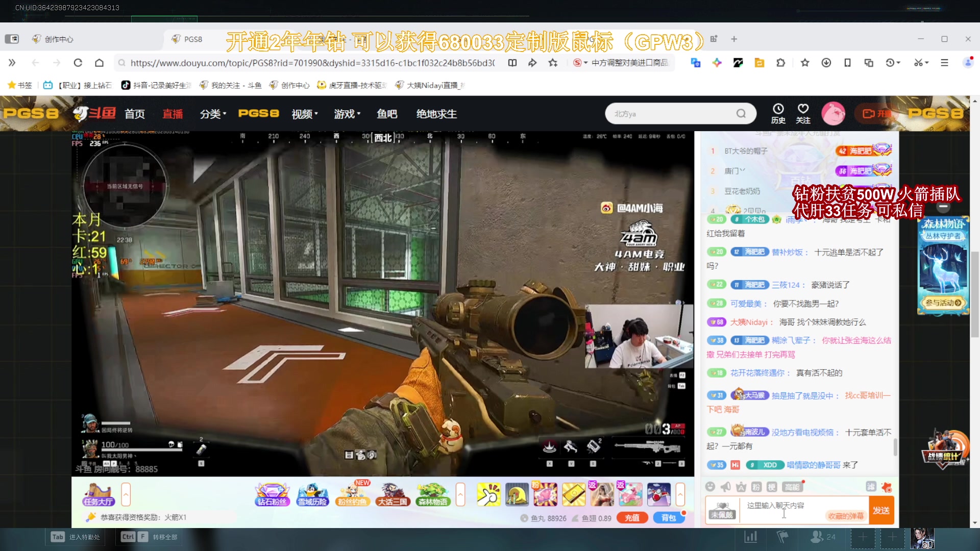Screen dimensions: 980x551
Task: Open the user avatar on Douyu header
Action: (833, 113)
